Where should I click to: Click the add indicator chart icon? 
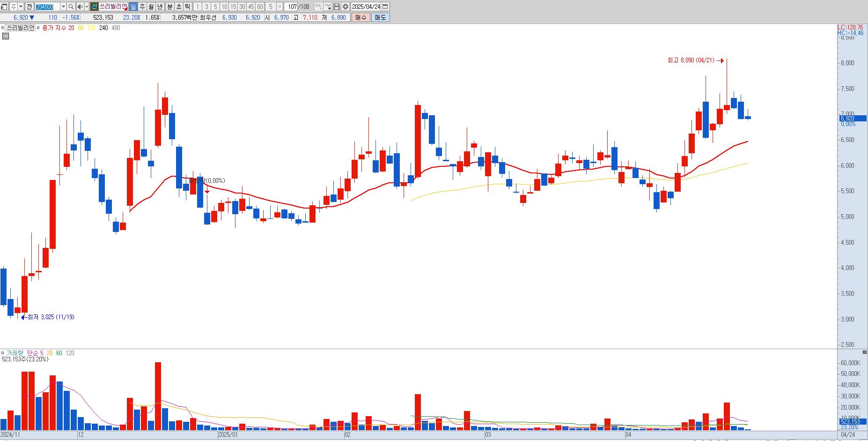pos(328,7)
